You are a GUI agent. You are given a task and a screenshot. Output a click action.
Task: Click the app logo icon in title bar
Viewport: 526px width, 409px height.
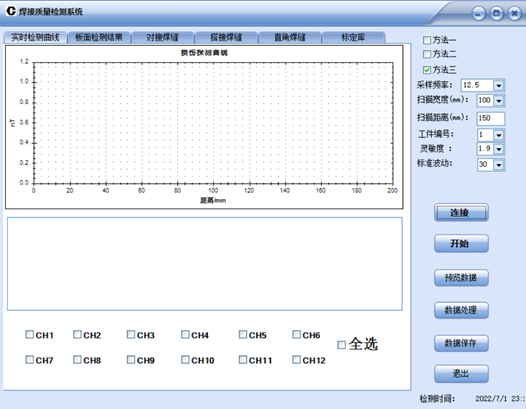[11, 11]
